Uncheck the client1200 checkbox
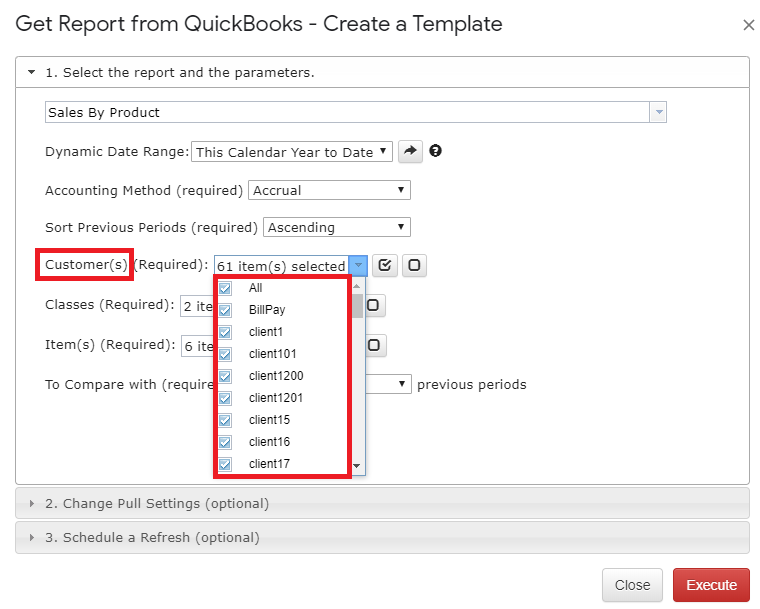 (225, 376)
